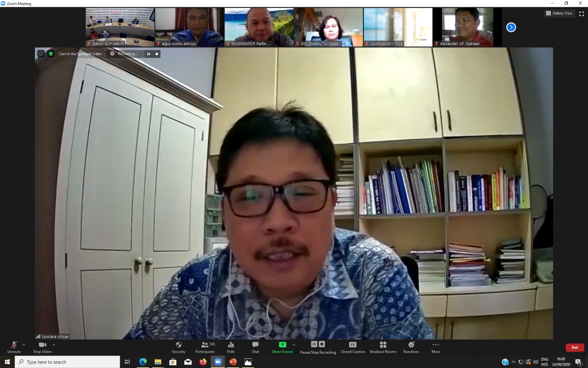
Task: Open the Security shield icon
Action: tap(179, 345)
